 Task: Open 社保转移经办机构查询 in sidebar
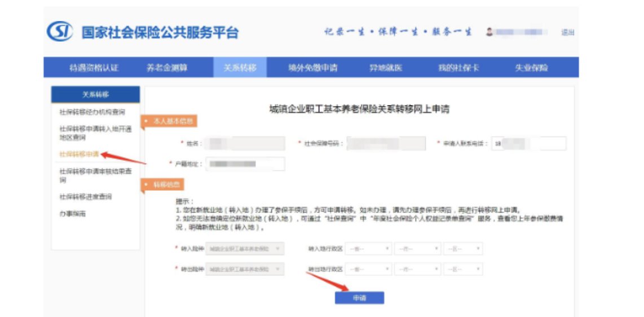pos(92,112)
